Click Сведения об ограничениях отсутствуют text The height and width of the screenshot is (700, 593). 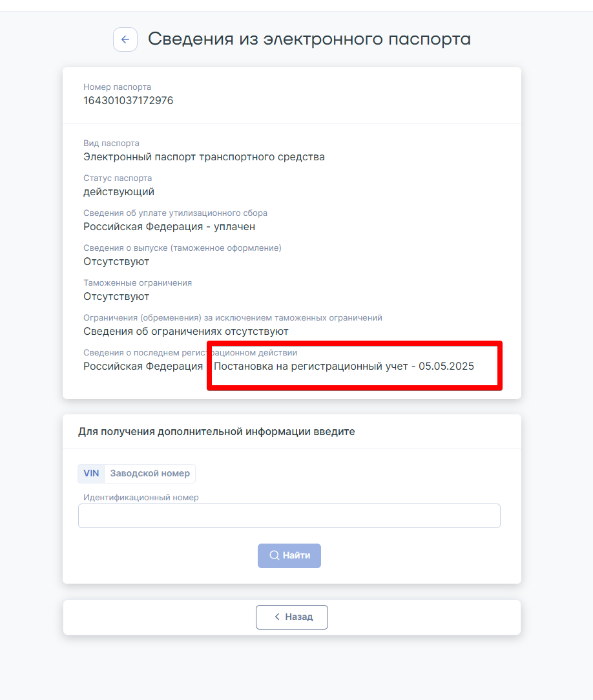(185, 331)
